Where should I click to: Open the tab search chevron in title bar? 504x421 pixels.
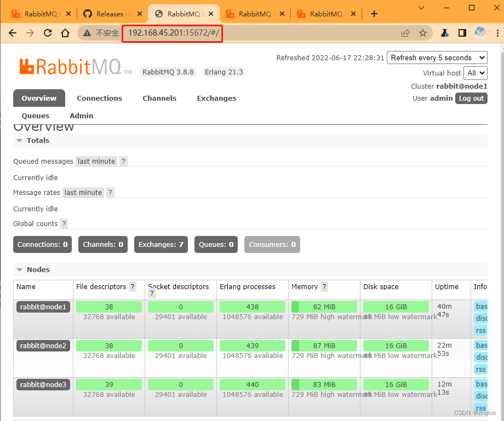[421, 8]
